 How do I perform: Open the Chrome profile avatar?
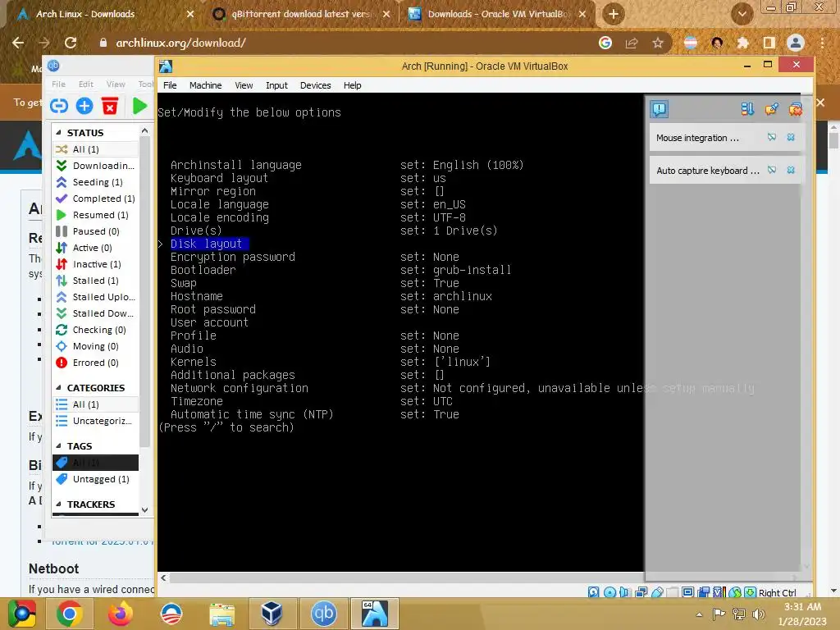click(796, 43)
